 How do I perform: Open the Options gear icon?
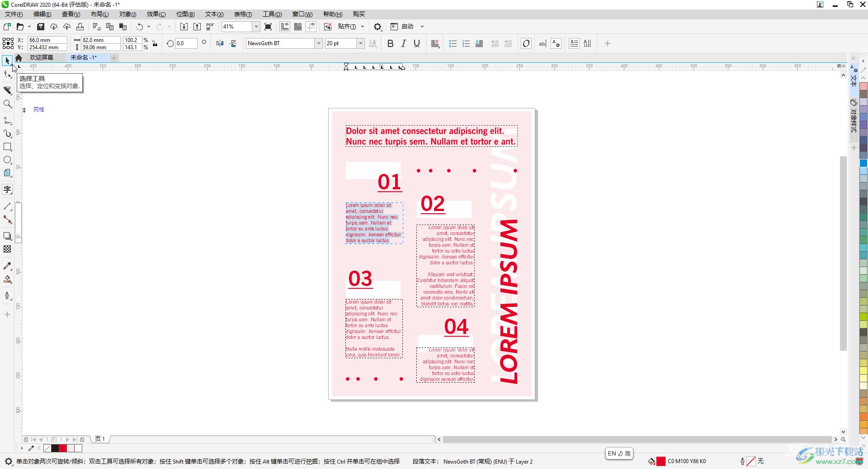click(377, 27)
